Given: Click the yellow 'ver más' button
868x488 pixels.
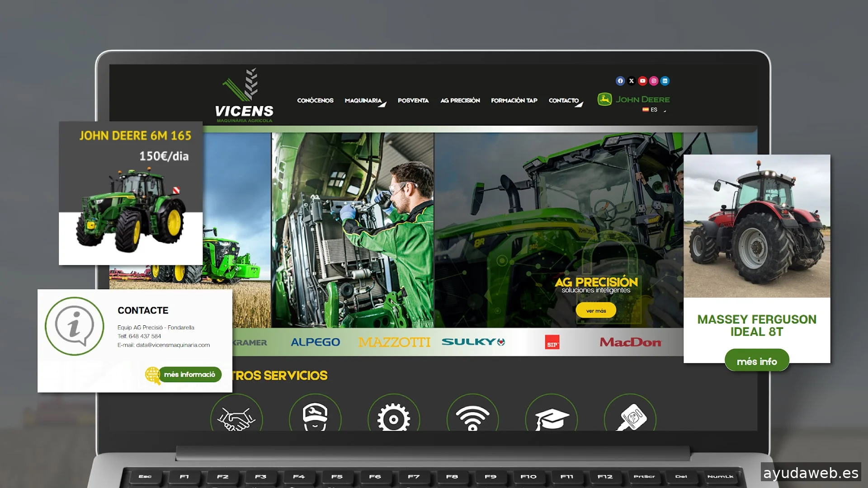Looking at the screenshot, I should pos(596,311).
